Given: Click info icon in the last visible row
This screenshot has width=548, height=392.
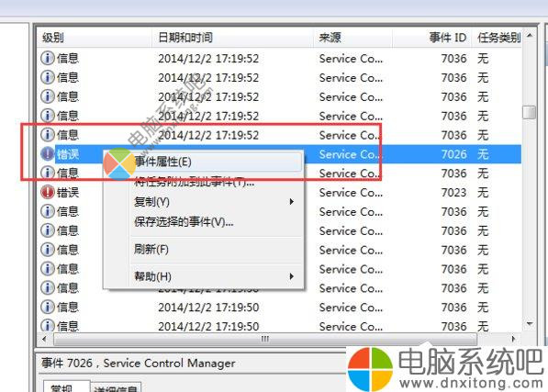Looking at the screenshot, I should (48, 326).
